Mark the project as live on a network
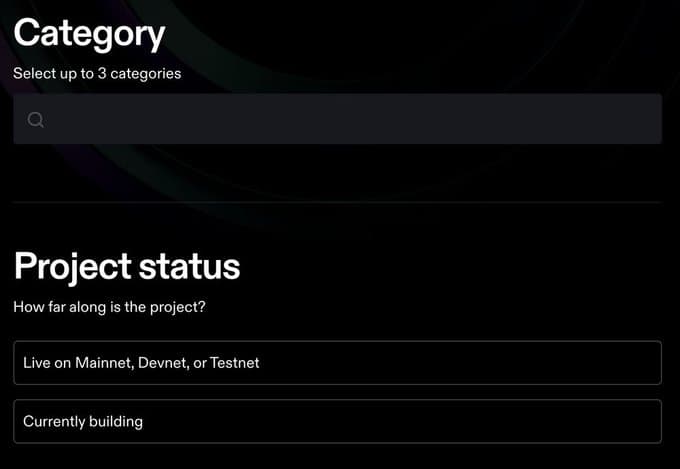680x469 pixels. (141, 363)
